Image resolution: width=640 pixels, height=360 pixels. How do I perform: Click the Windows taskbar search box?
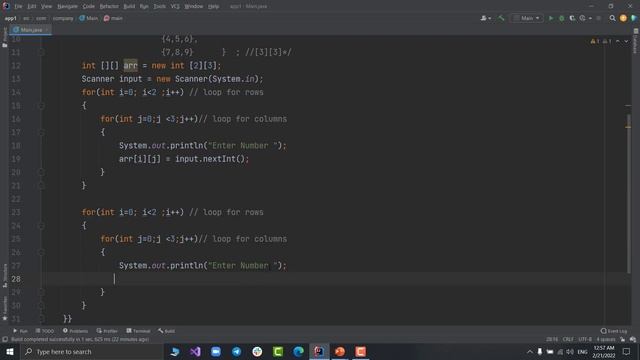pyautogui.click(x=92, y=351)
